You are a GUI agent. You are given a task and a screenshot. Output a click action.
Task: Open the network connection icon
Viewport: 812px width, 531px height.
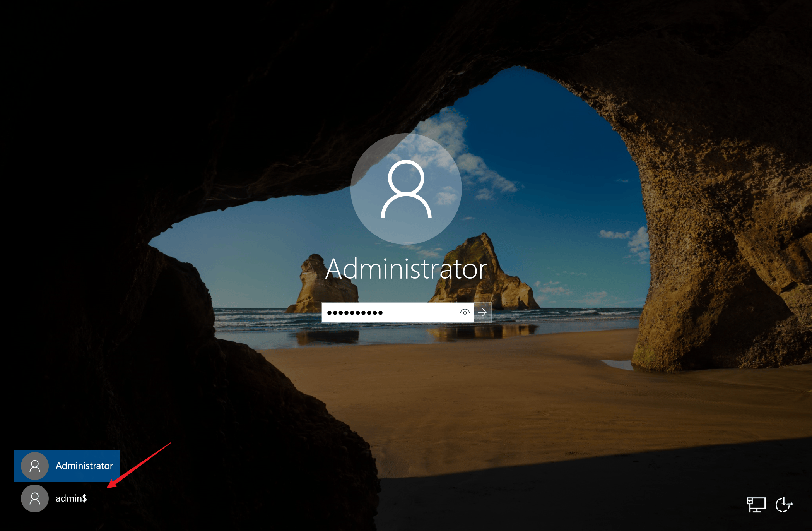(x=756, y=505)
